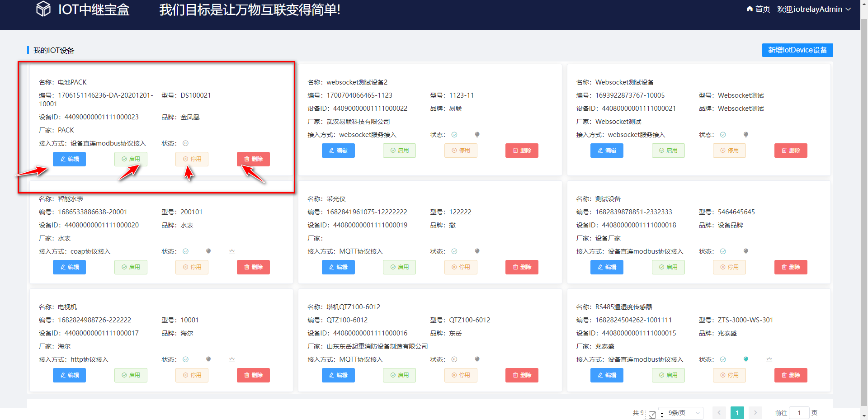868x420 pixels.
Task: Select 首页 in the top navigation
Action: click(x=762, y=9)
